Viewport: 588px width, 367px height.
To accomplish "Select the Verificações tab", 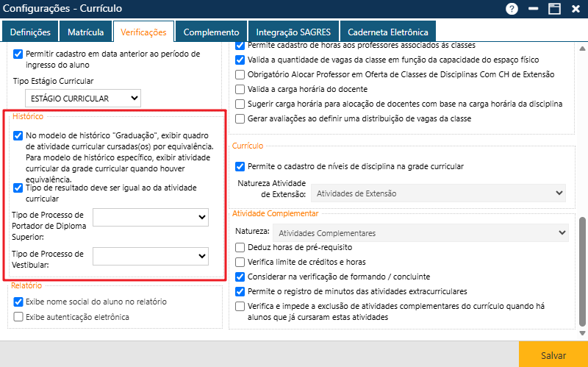I will (x=143, y=32).
